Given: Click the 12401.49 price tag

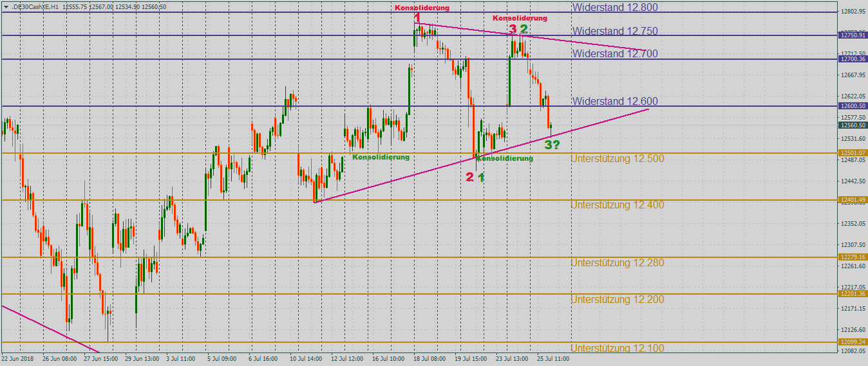Looking at the screenshot, I should (853, 200).
